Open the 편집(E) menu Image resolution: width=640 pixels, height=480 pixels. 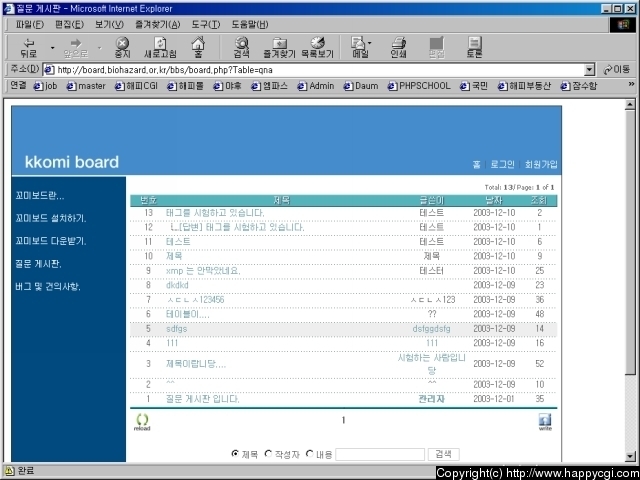pos(69,24)
